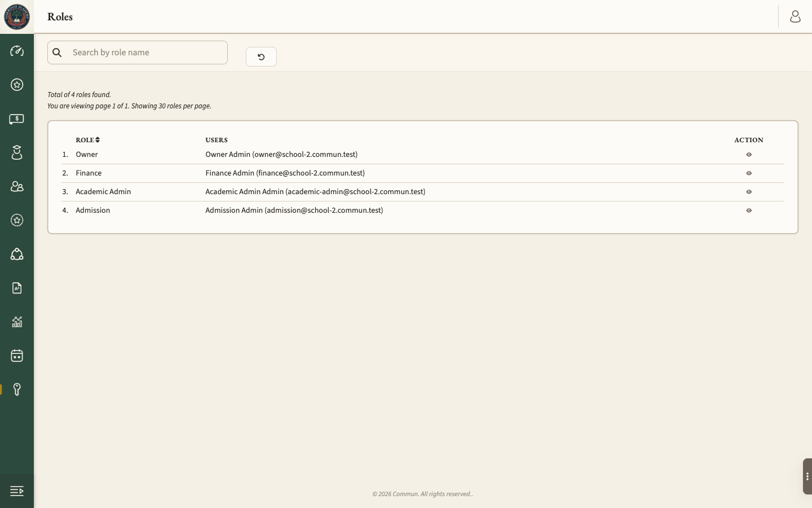Viewport: 812px width, 508px height.
Task: View the Finance role eye icon
Action: click(749, 173)
